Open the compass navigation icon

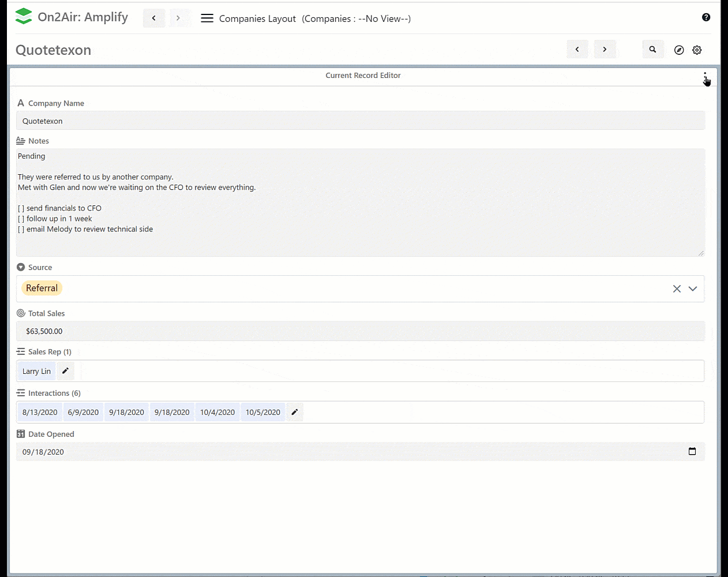pos(679,50)
